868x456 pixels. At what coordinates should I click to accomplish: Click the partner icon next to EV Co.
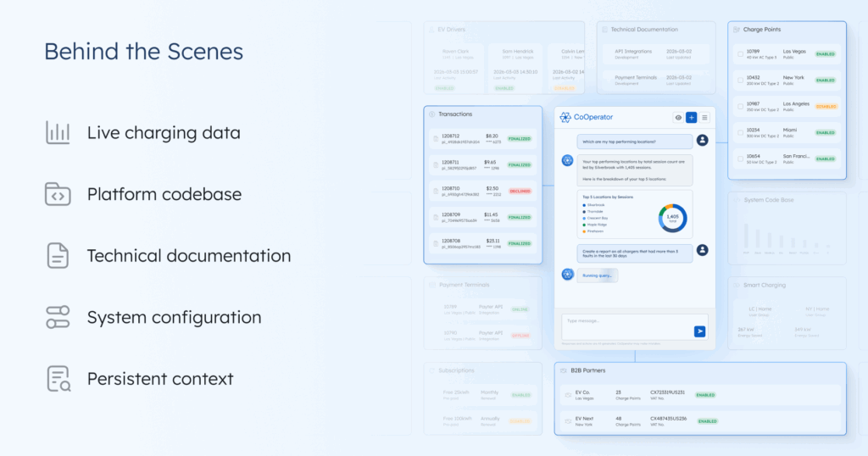(x=568, y=395)
